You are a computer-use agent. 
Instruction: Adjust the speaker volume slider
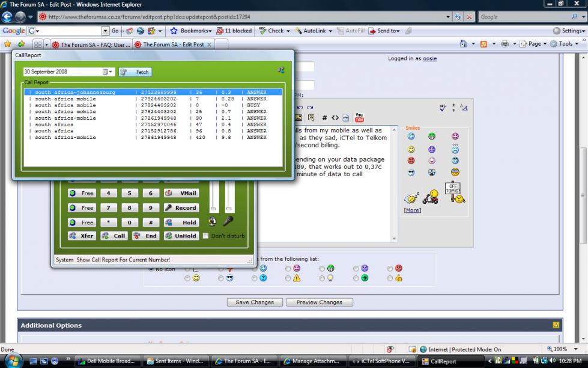point(213,195)
